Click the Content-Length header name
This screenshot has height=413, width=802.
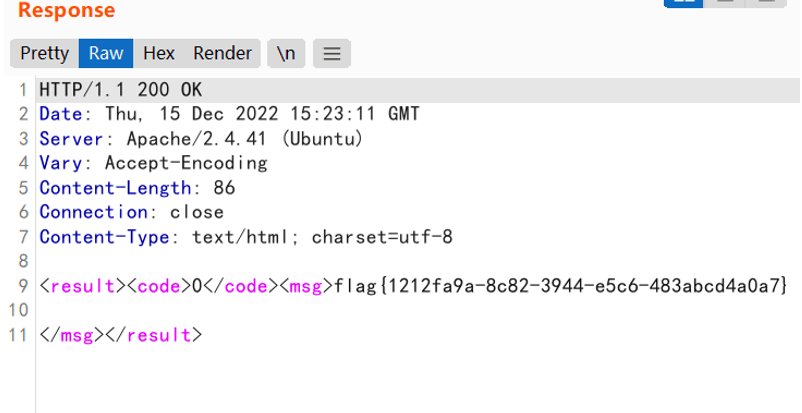pyautogui.click(x=115, y=188)
